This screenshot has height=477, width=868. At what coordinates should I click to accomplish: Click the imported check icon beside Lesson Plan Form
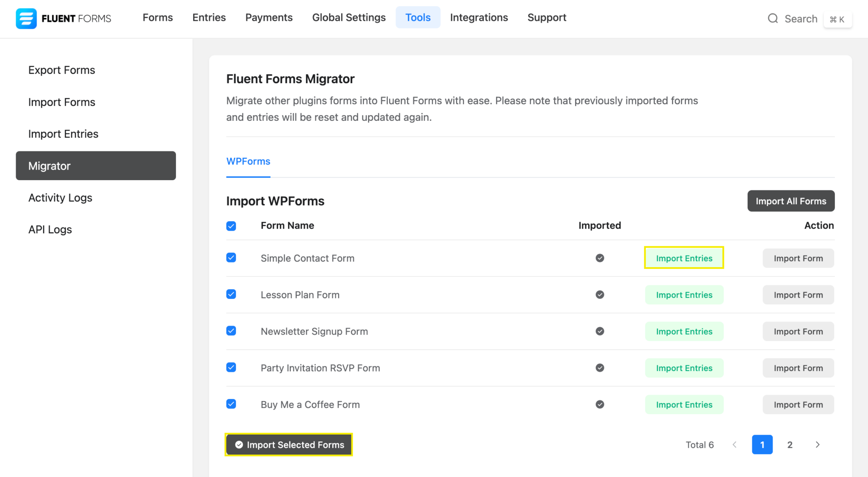(599, 294)
